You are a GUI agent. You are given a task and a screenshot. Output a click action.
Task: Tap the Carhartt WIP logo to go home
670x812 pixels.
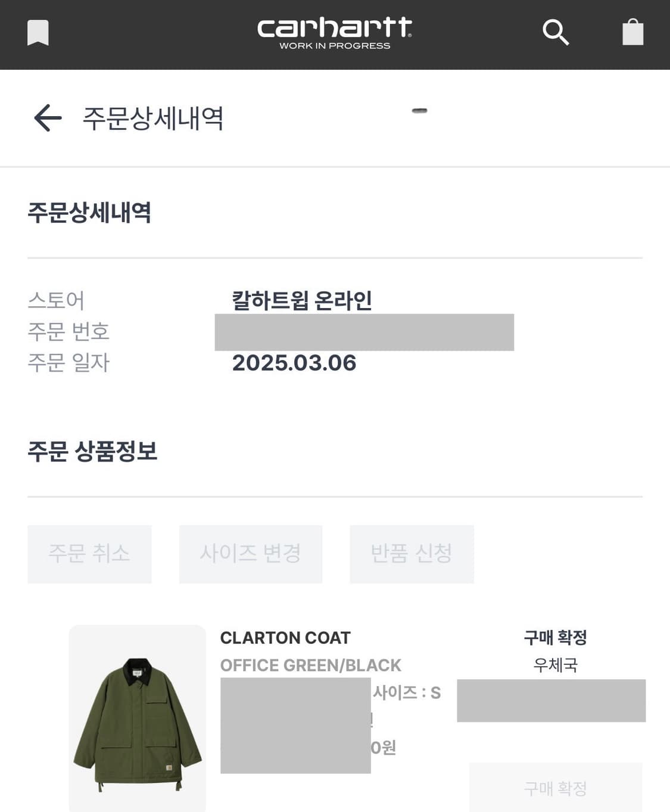(335, 33)
